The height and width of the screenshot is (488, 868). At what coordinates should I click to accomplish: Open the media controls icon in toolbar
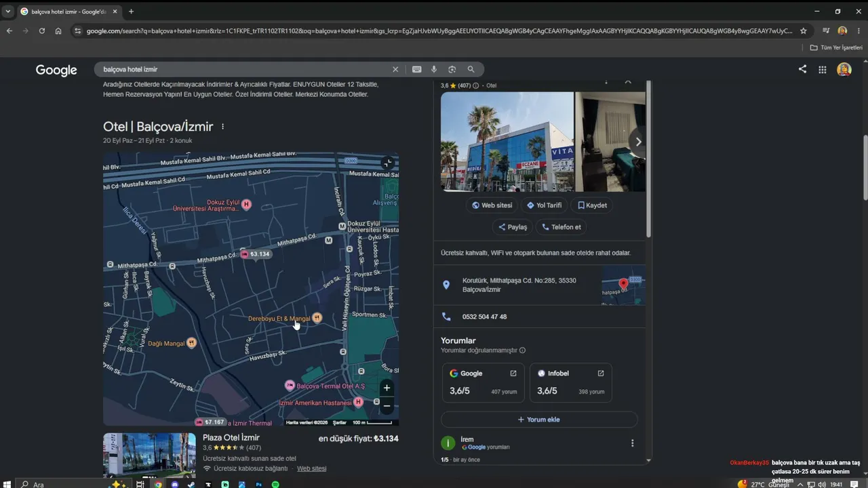point(826,30)
